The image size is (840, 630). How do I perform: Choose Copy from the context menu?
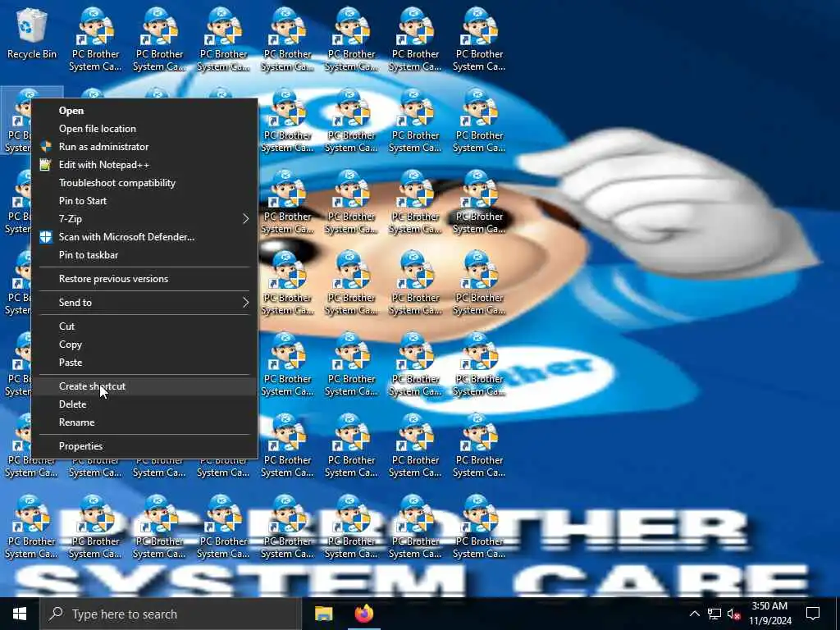tap(144, 345)
